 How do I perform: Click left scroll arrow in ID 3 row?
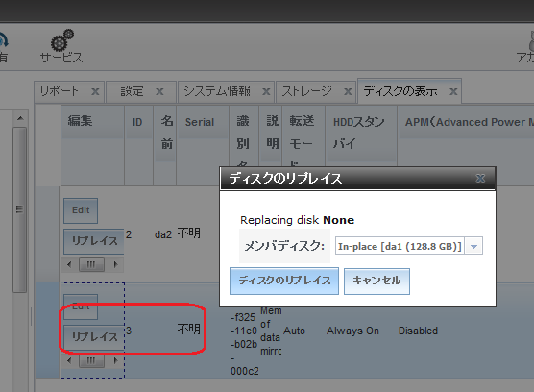[69, 360]
